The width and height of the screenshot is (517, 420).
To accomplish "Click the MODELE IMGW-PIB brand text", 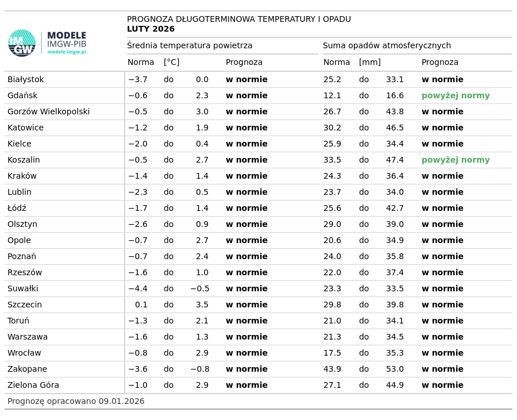I will [67, 40].
